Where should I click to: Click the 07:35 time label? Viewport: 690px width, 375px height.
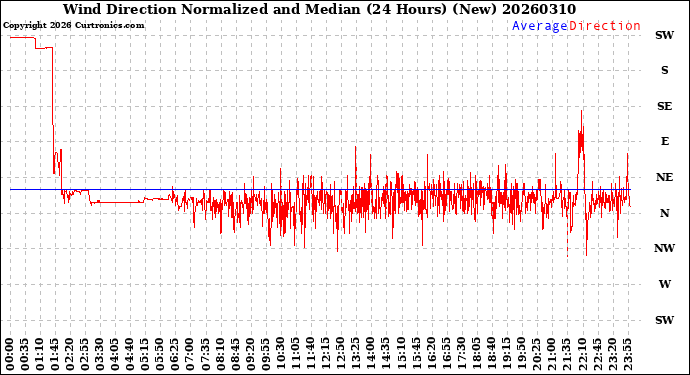[x=206, y=355]
